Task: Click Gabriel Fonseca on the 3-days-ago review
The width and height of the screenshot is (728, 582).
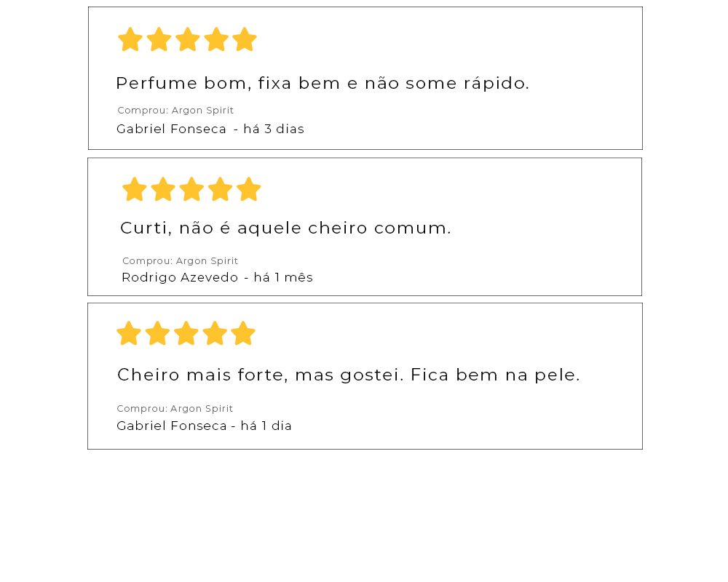Action: [x=171, y=129]
